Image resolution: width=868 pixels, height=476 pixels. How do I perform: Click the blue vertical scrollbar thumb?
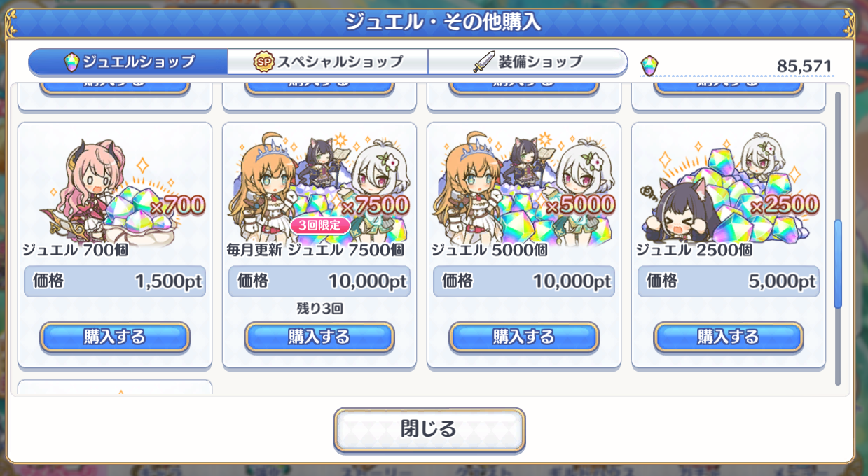pyautogui.click(x=837, y=264)
